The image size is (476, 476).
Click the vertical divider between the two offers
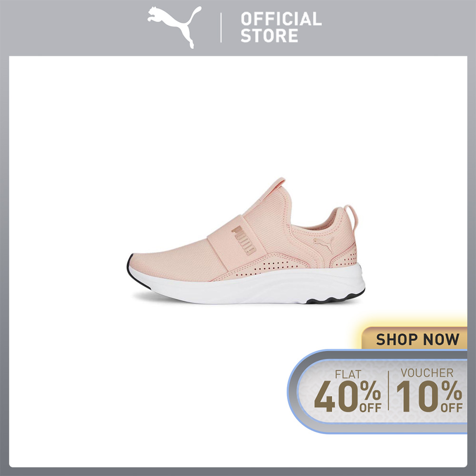pos(388,391)
